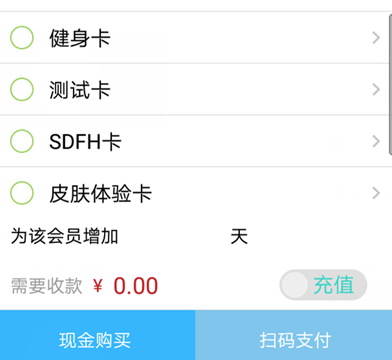Image resolution: width=392 pixels, height=360 pixels.
Task: Tap the 皮肤体验卡 text label
Action: tap(100, 193)
